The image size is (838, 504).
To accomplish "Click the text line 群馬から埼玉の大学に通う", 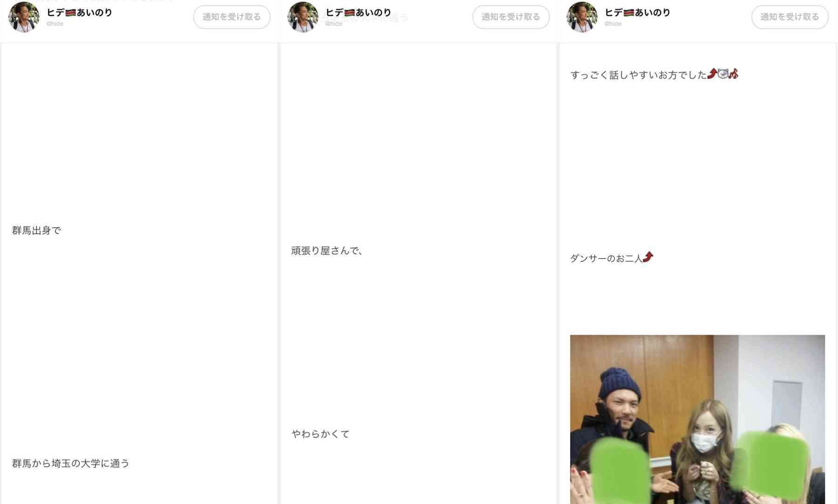I will click(71, 464).
